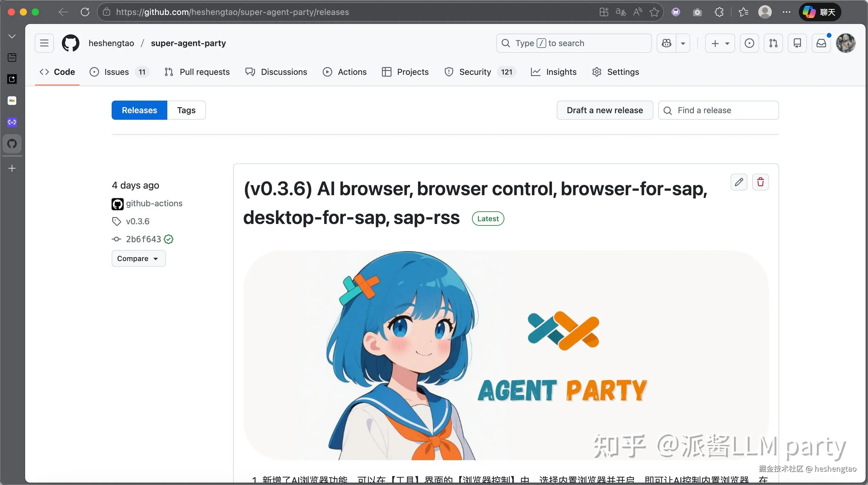Expand the Compare dropdown
The image size is (868, 485).
coord(138,258)
